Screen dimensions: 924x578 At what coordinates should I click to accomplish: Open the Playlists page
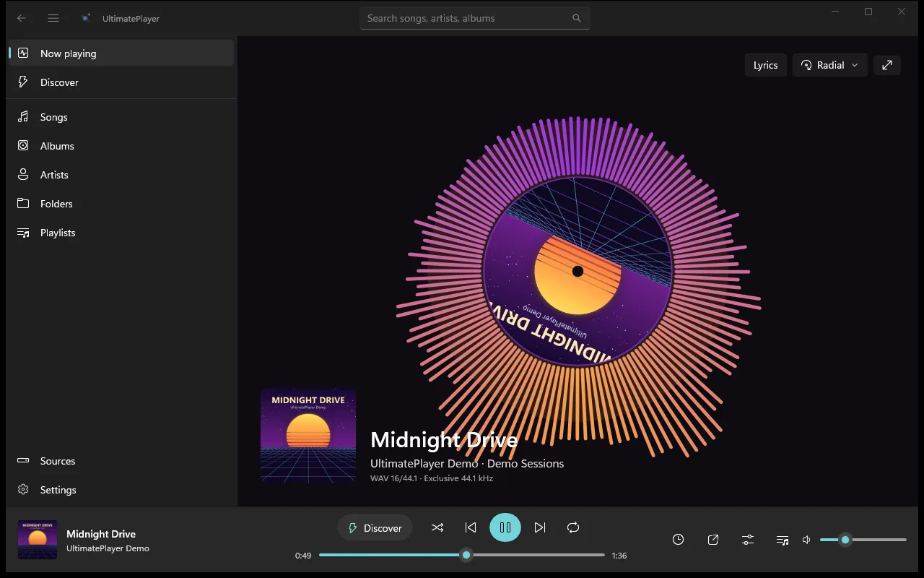(121, 233)
